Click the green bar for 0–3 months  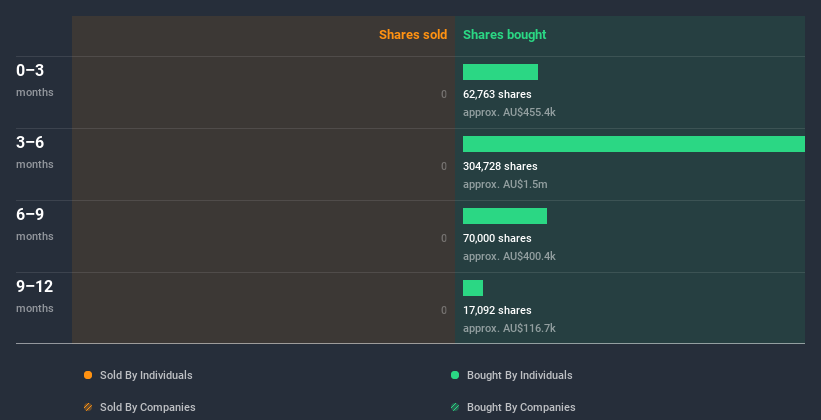pyautogui.click(x=500, y=72)
